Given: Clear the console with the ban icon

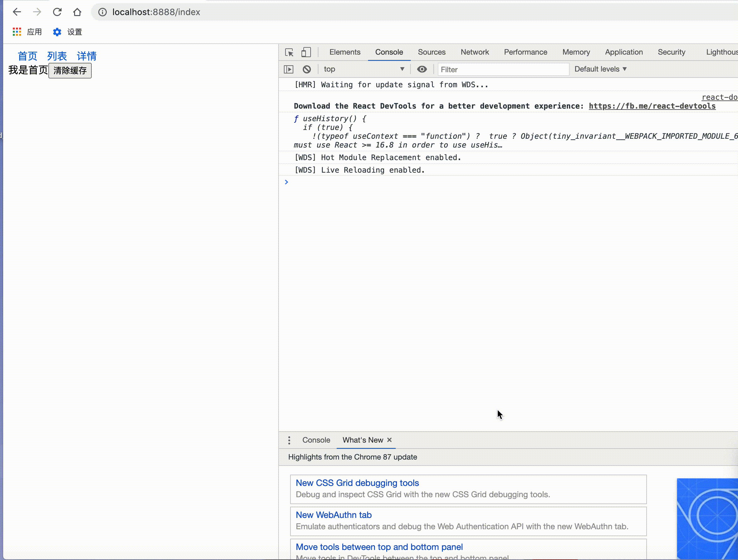Looking at the screenshot, I should pyautogui.click(x=307, y=69).
